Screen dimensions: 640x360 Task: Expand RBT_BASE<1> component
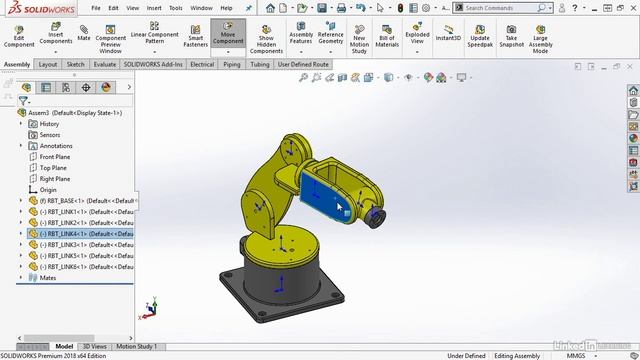click(21, 200)
